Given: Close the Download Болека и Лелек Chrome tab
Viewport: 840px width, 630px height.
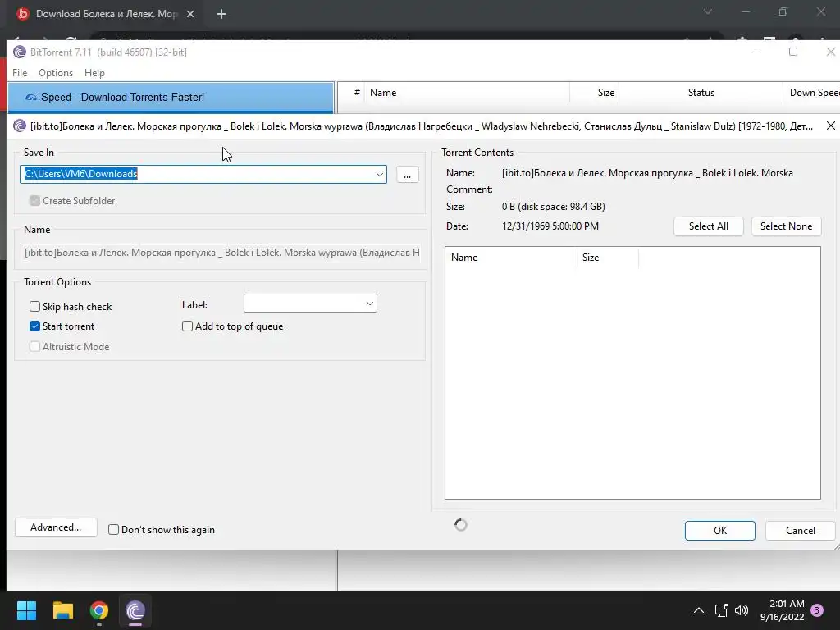Looking at the screenshot, I should (x=190, y=14).
